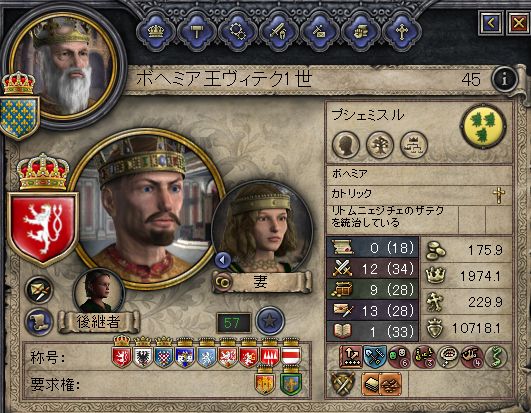Open the hammer laws tab icon
The image size is (531, 413).
[197, 32]
